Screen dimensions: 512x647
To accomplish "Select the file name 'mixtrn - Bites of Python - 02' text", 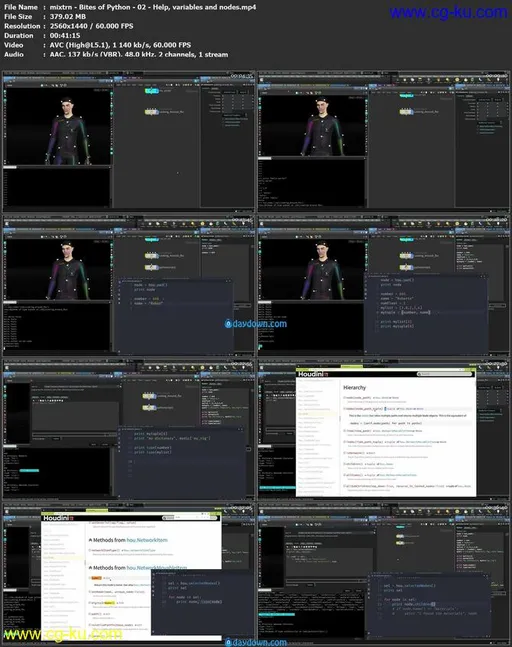I will (x=97, y=7).
